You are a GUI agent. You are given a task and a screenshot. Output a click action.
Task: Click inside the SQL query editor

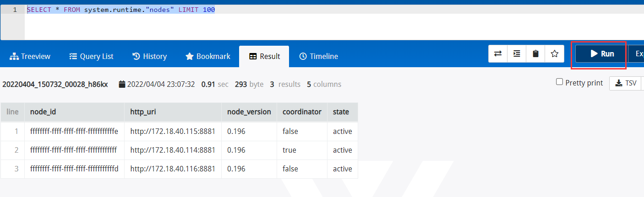pos(321,25)
